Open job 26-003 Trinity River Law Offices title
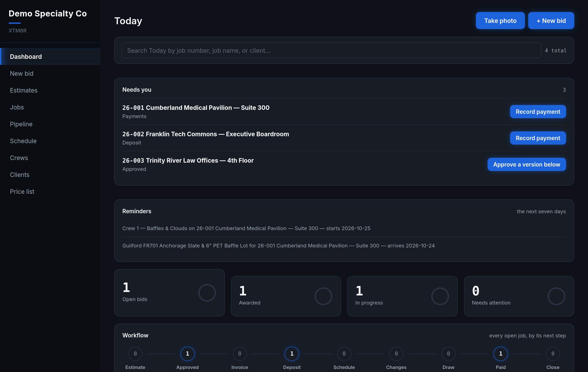588x372 pixels. [x=188, y=160]
